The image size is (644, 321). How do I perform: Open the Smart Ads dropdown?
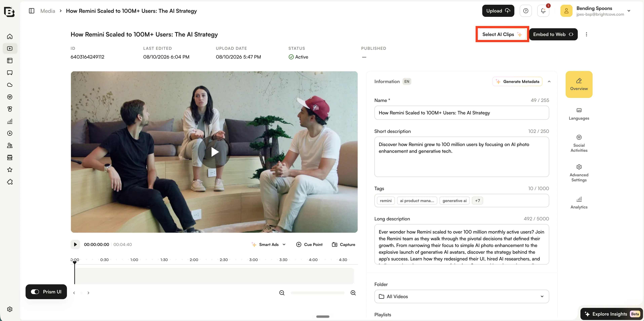tap(269, 244)
